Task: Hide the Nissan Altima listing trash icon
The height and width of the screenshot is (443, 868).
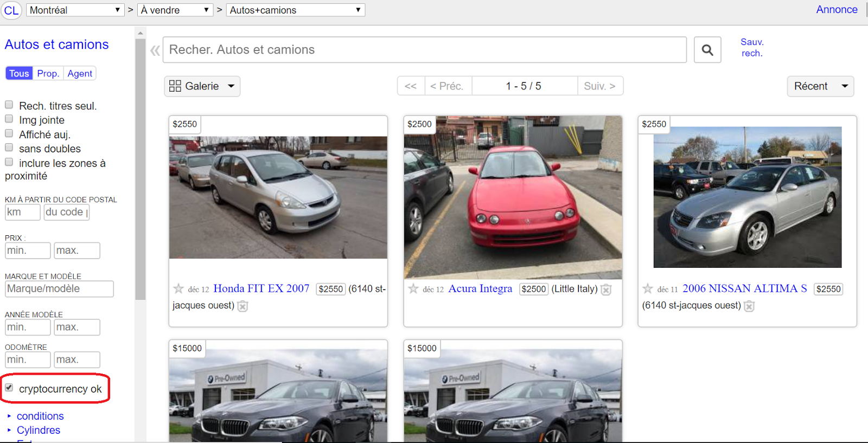Action: [749, 306]
